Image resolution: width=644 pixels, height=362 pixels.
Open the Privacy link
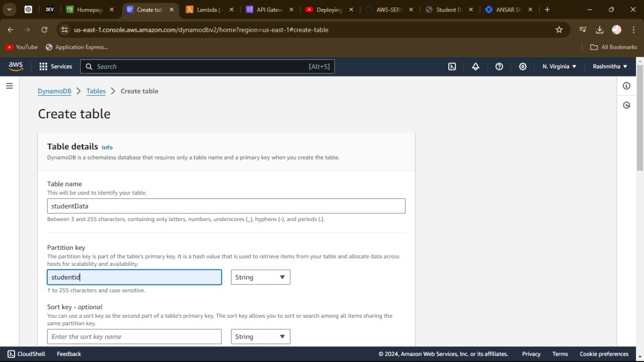[x=531, y=354]
